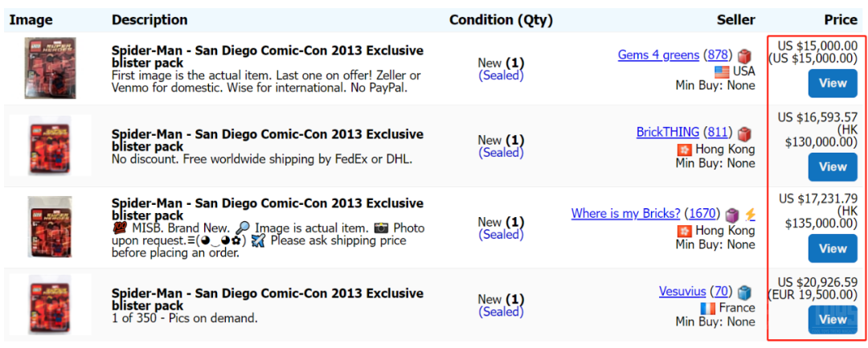This screenshot has height=348, width=868.
Task: Click the blue brick icon beside Vesuvius
Action: point(745,292)
